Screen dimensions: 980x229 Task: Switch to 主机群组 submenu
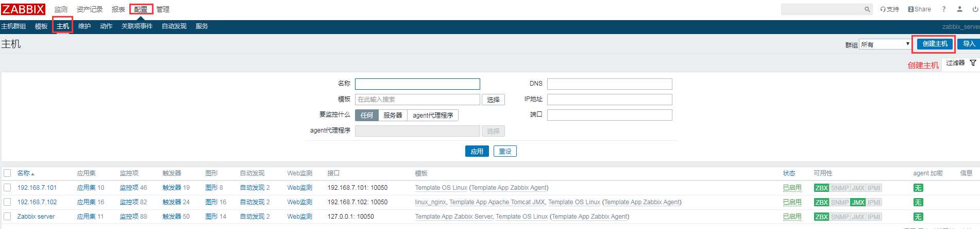coord(13,26)
